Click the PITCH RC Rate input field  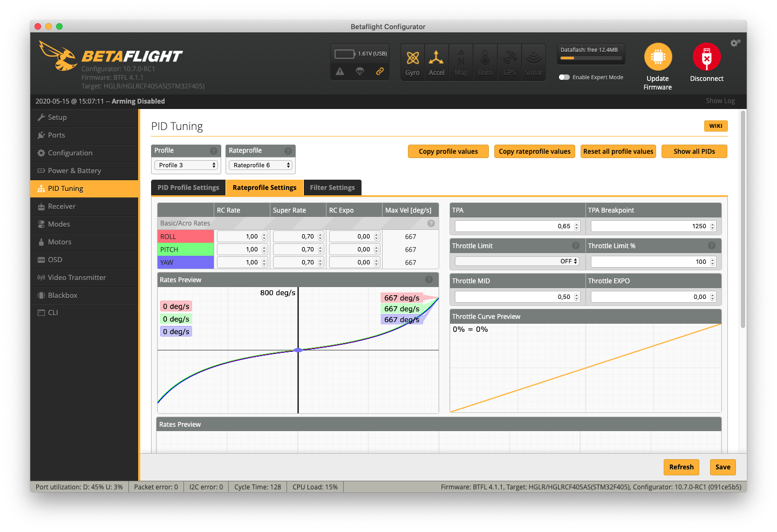click(242, 249)
